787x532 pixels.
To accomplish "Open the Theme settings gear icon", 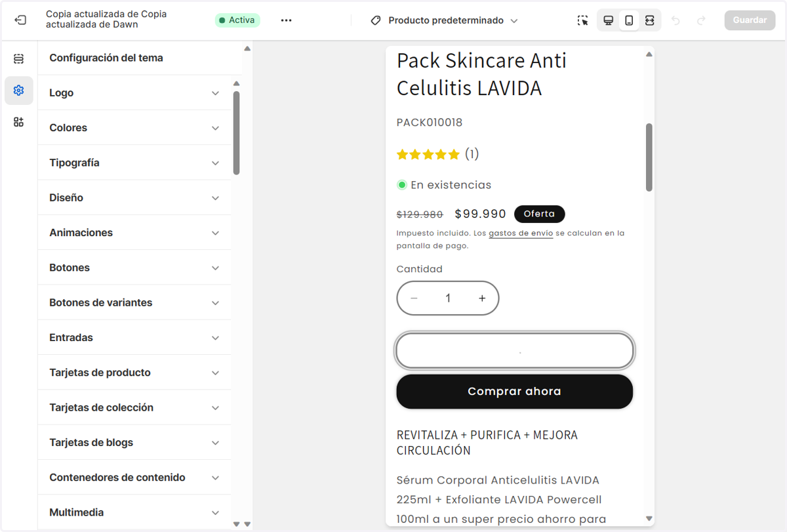I will (x=18, y=91).
